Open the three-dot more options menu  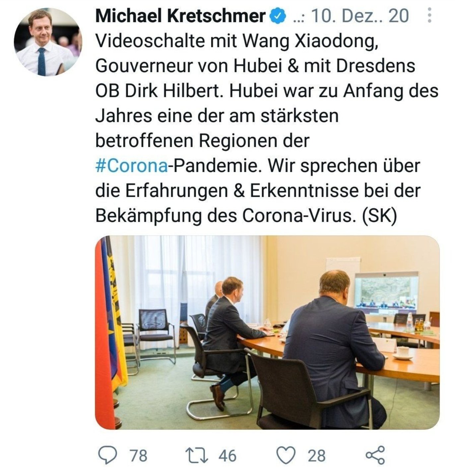(429, 16)
